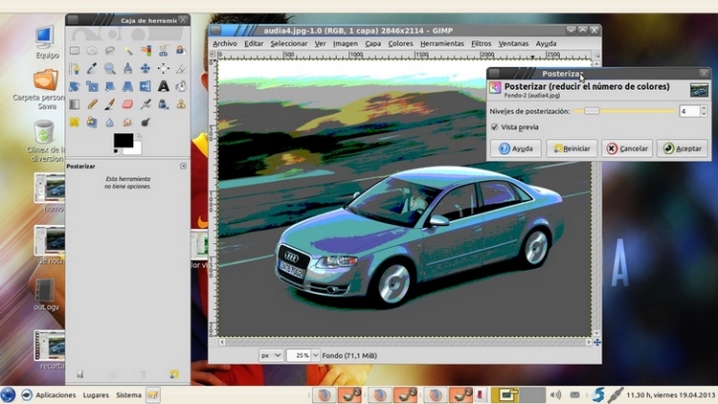Image resolution: width=718 pixels, height=404 pixels.
Task: Open the Herramientas menu
Action: tap(442, 44)
